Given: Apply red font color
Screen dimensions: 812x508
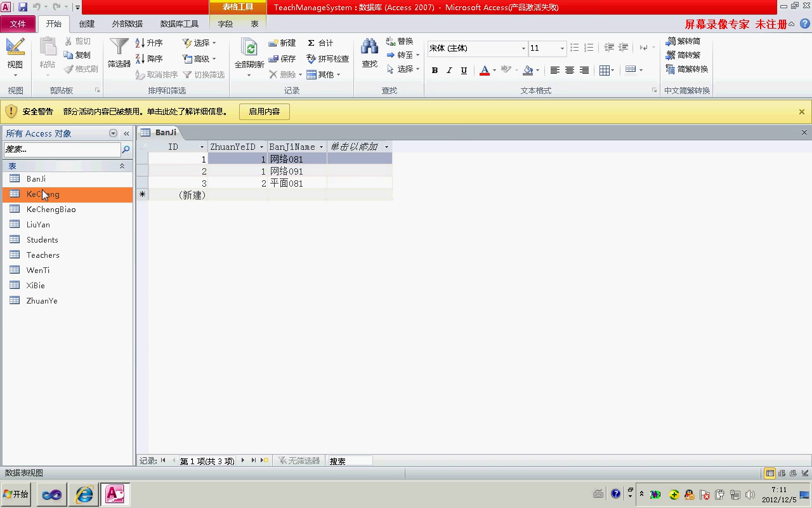Looking at the screenshot, I should (485, 70).
